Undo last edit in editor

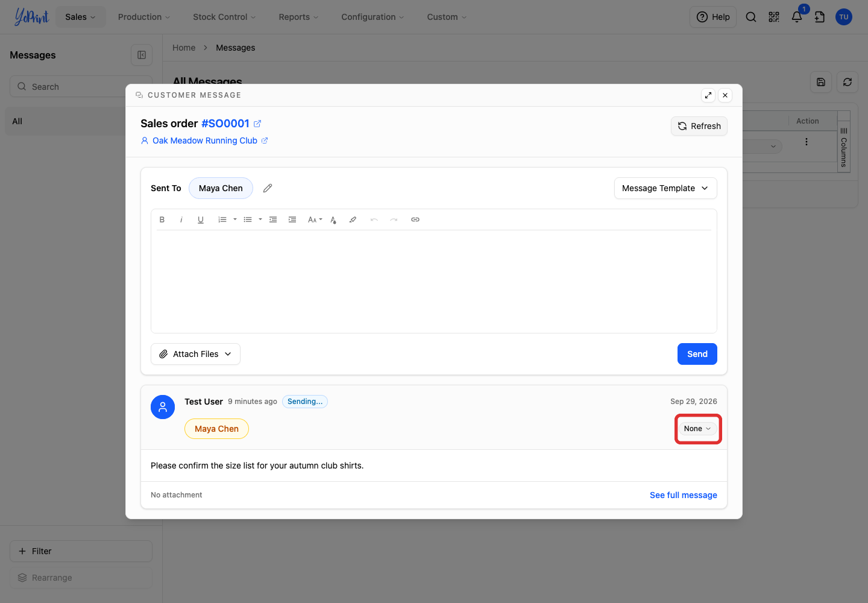[x=374, y=219]
